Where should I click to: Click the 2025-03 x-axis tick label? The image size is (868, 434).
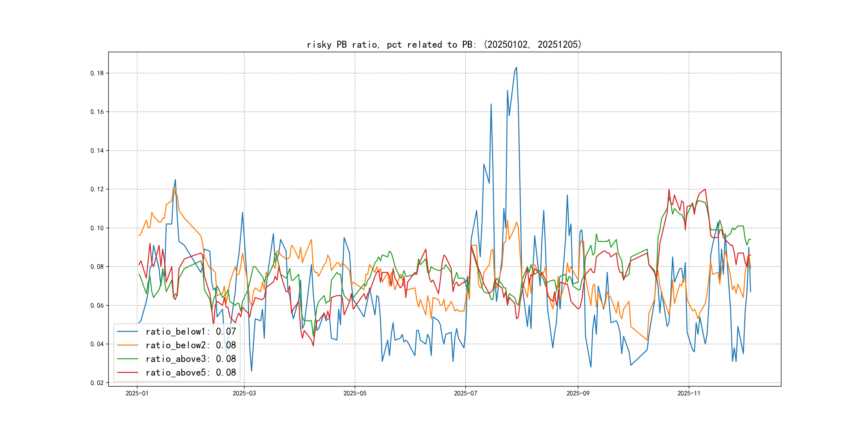click(244, 393)
